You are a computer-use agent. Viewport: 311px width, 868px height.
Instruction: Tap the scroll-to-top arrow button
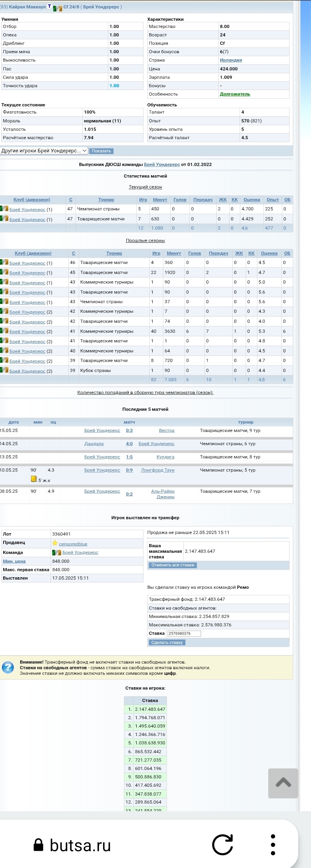pyautogui.click(x=283, y=783)
